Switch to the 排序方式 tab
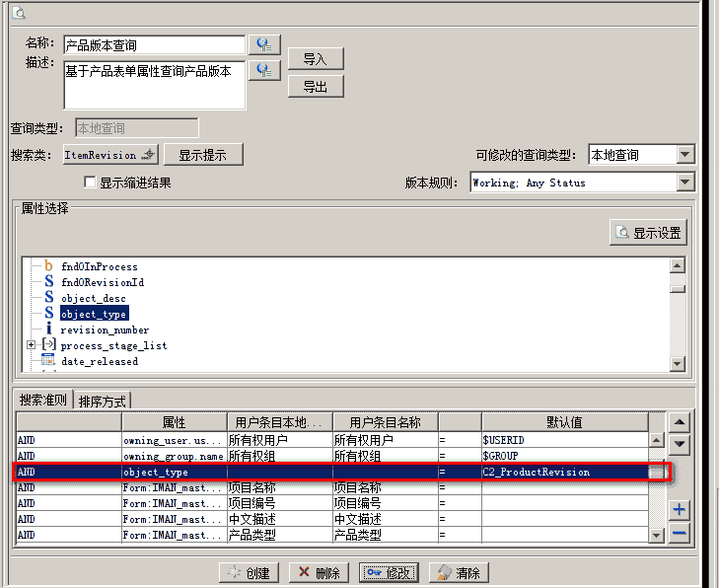The height and width of the screenshot is (588, 719). tap(102, 401)
